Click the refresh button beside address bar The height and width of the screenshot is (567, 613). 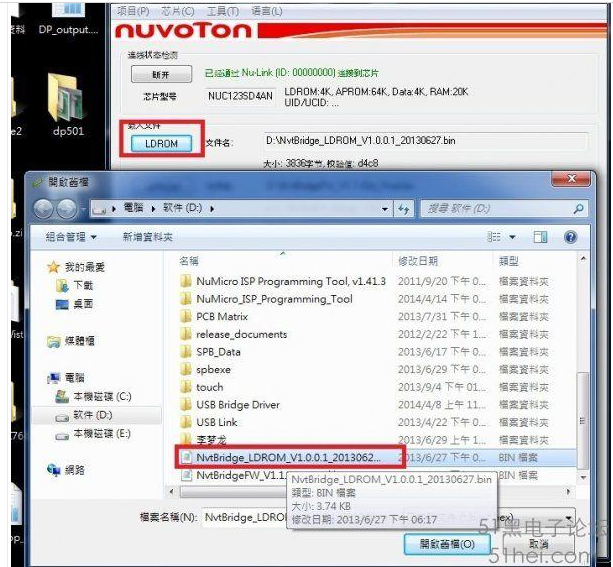403,209
